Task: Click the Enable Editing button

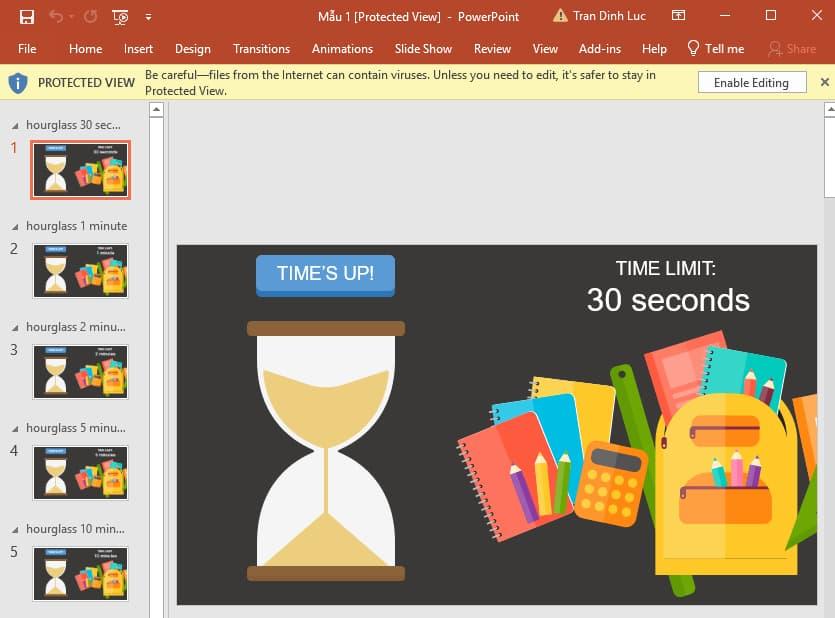Action: coord(751,82)
